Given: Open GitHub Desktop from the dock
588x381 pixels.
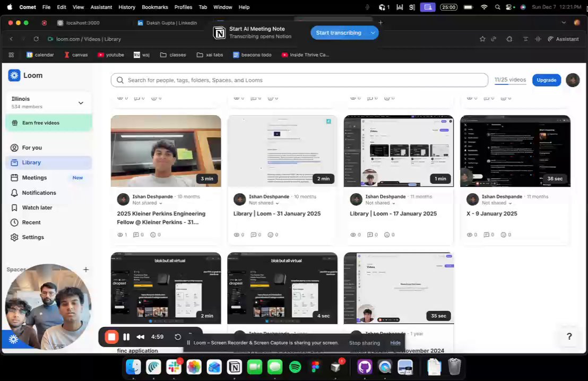Looking at the screenshot, I should [365, 367].
